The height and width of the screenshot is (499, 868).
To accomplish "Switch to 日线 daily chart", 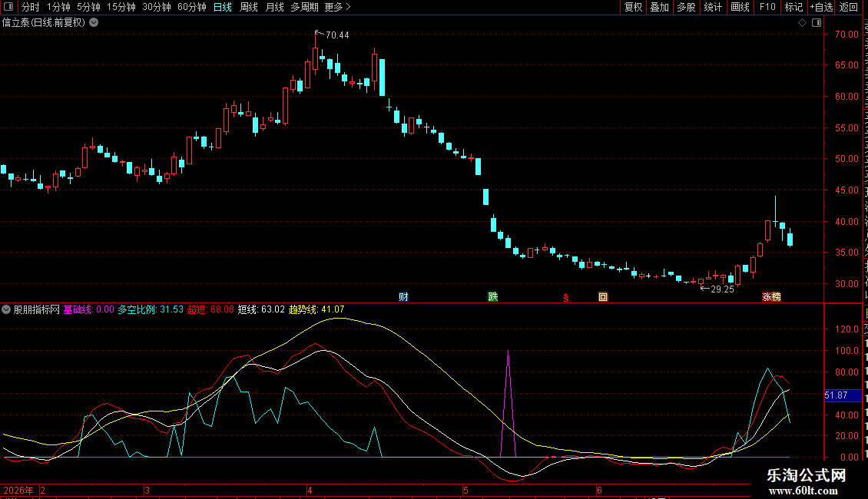I will pyautogui.click(x=223, y=7).
